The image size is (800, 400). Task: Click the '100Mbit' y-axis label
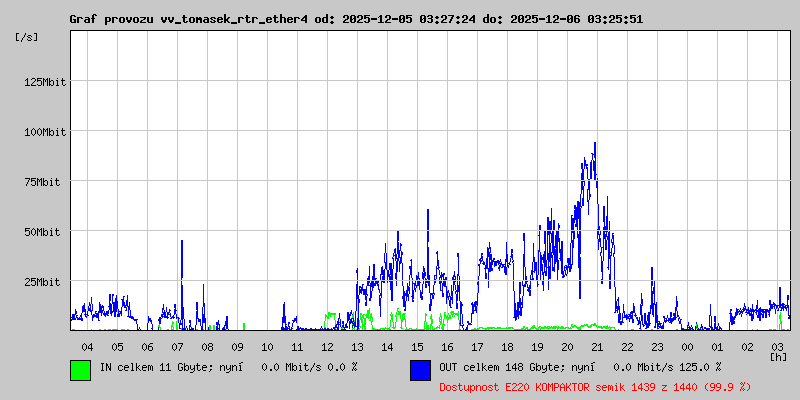[x=45, y=132]
